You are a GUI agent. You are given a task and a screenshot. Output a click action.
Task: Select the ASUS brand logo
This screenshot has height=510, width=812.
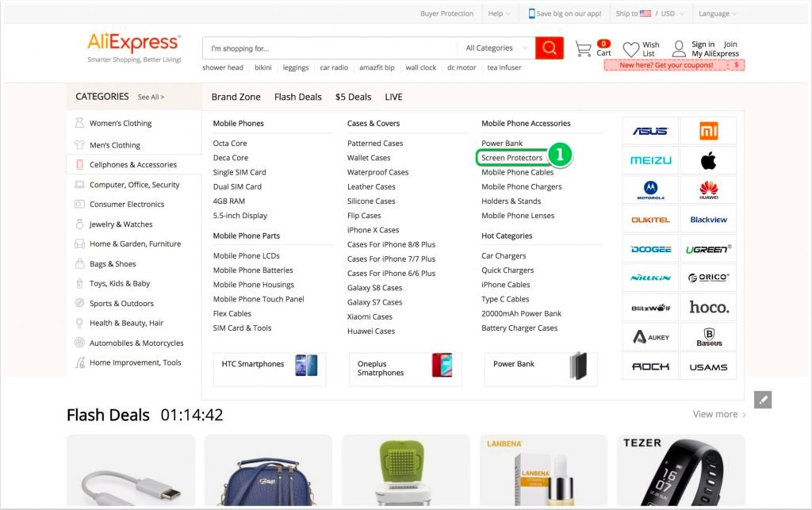tap(650, 131)
